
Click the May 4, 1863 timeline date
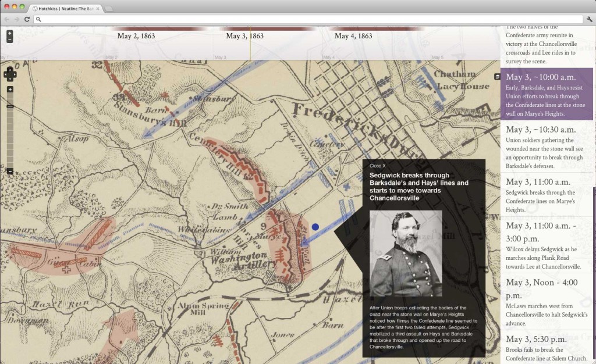pos(353,36)
